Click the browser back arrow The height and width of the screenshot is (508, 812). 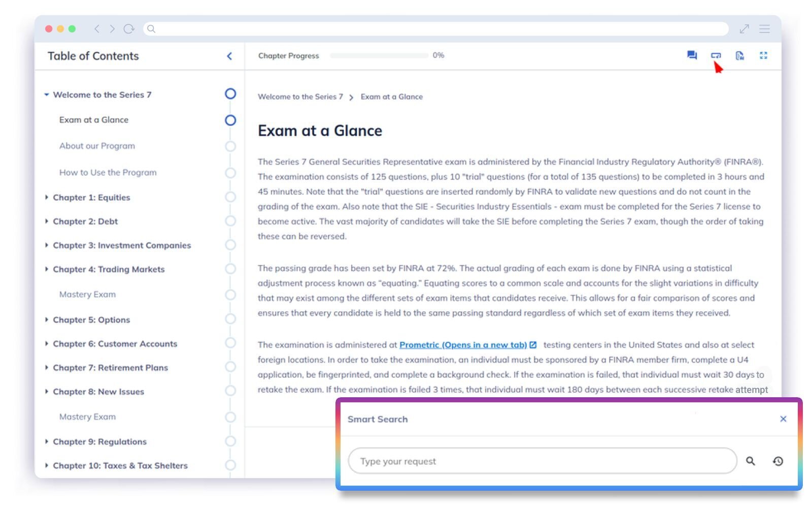click(x=97, y=29)
